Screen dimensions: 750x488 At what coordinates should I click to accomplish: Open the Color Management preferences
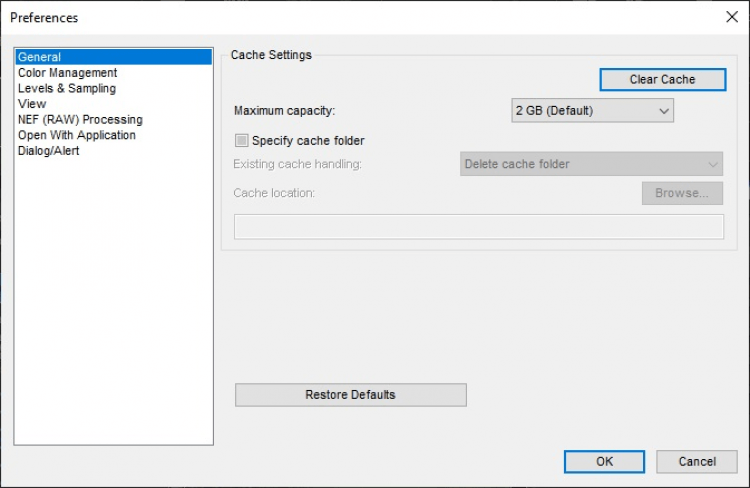[67, 73]
